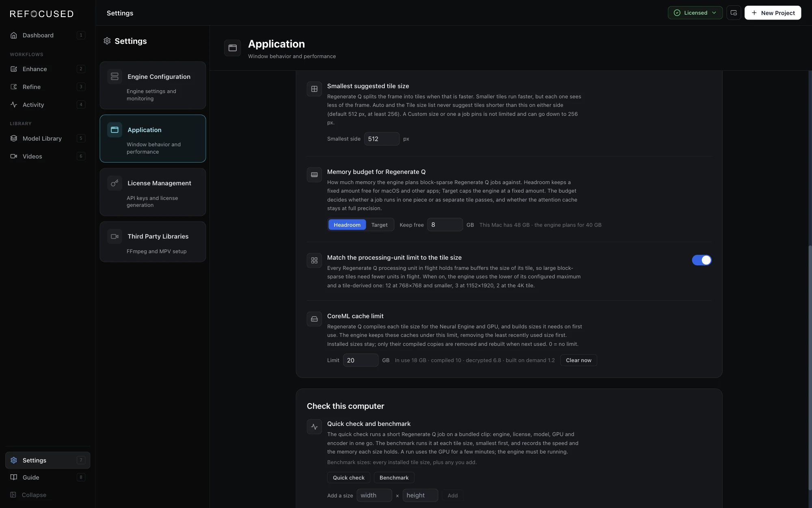Image resolution: width=812 pixels, height=508 pixels.
Task: Clear the CoreML cache now
Action: pyautogui.click(x=579, y=360)
